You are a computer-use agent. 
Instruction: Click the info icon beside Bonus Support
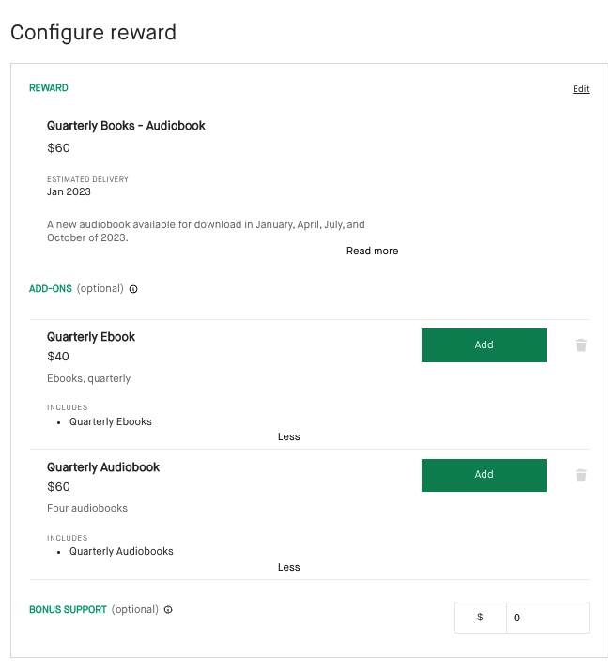coord(168,609)
